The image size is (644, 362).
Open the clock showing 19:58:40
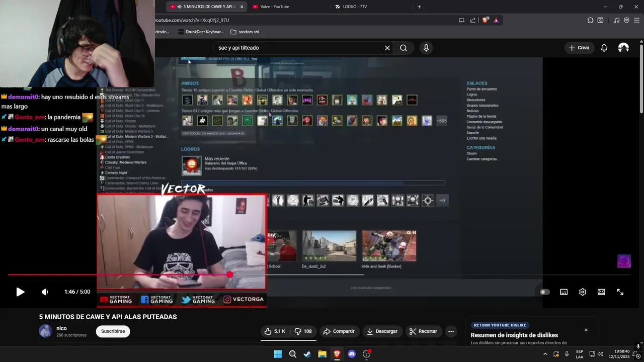[619, 354]
